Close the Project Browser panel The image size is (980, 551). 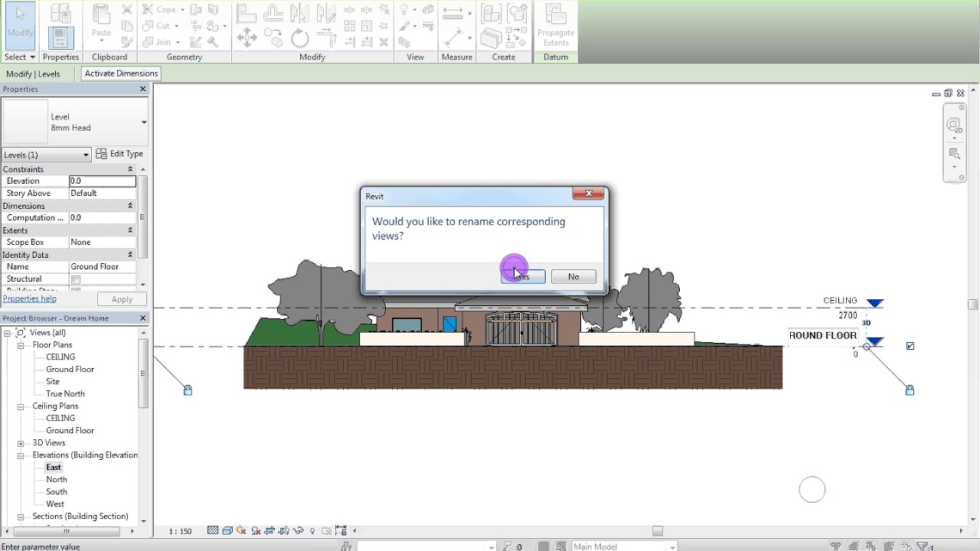click(x=142, y=318)
